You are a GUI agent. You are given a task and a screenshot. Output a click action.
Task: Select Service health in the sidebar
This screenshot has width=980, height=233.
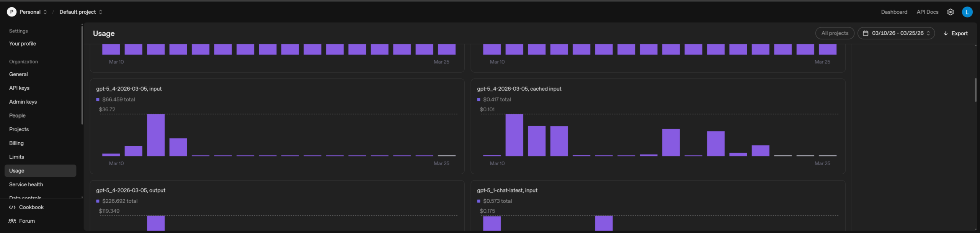(x=26, y=184)
